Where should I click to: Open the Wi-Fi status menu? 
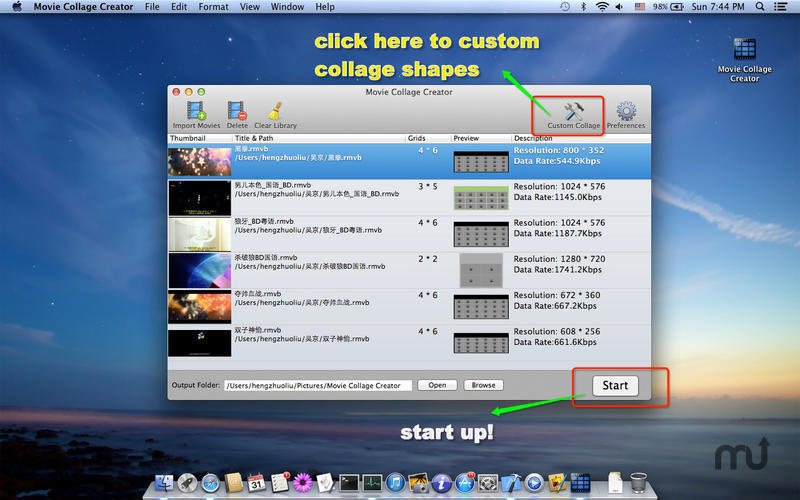(602, 7)
